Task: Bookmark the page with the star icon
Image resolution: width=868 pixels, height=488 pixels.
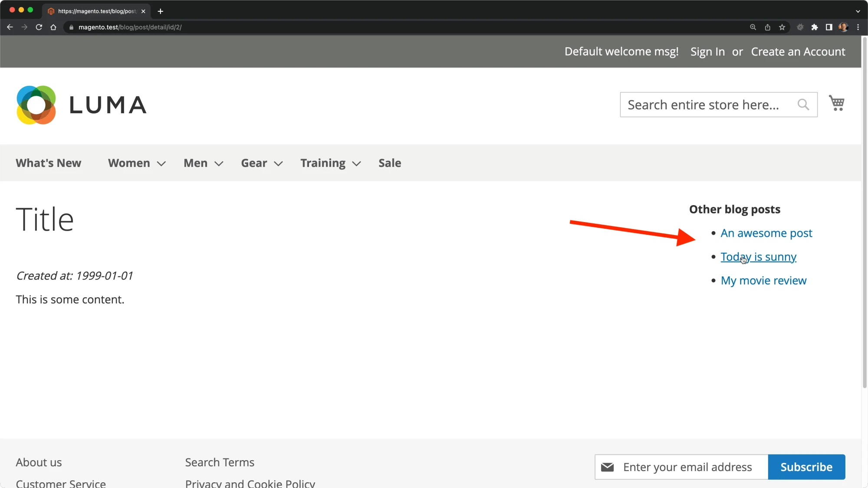Action: [x=782, y=27]
